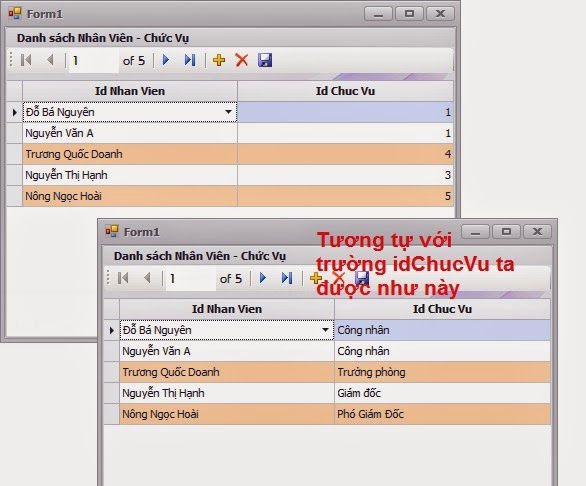
Task: Minimize the front Form1 window
Action: point(475,232)
